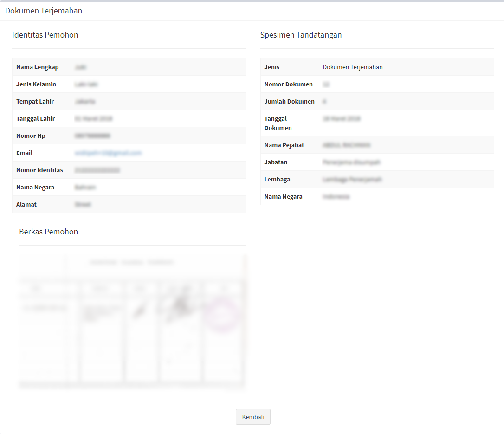
Task: Select the Jabatan row value
Action: (351, 162)
